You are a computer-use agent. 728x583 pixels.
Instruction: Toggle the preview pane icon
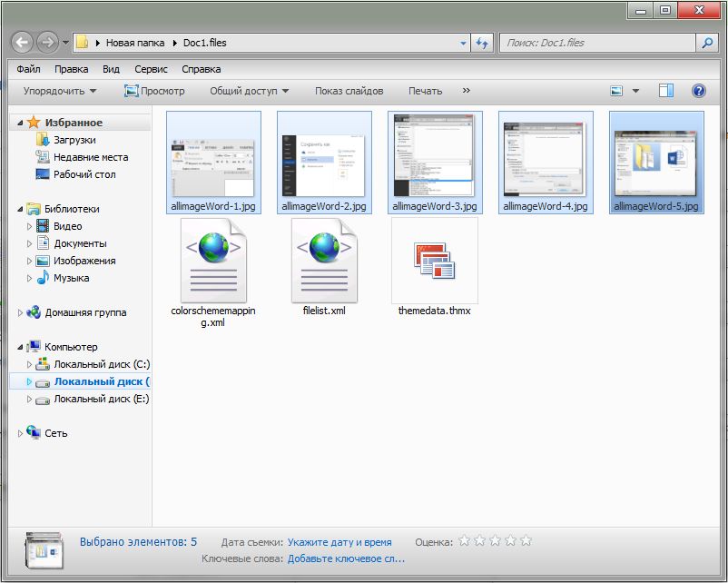666,91
